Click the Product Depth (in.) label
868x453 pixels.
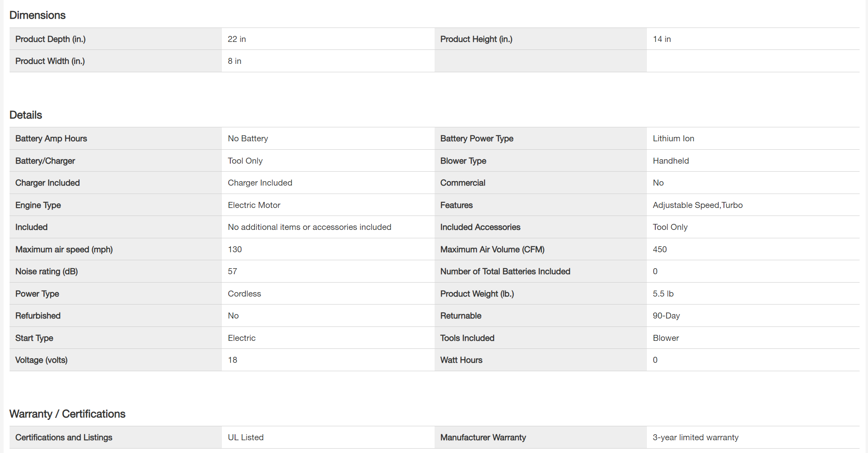[50, 39]
